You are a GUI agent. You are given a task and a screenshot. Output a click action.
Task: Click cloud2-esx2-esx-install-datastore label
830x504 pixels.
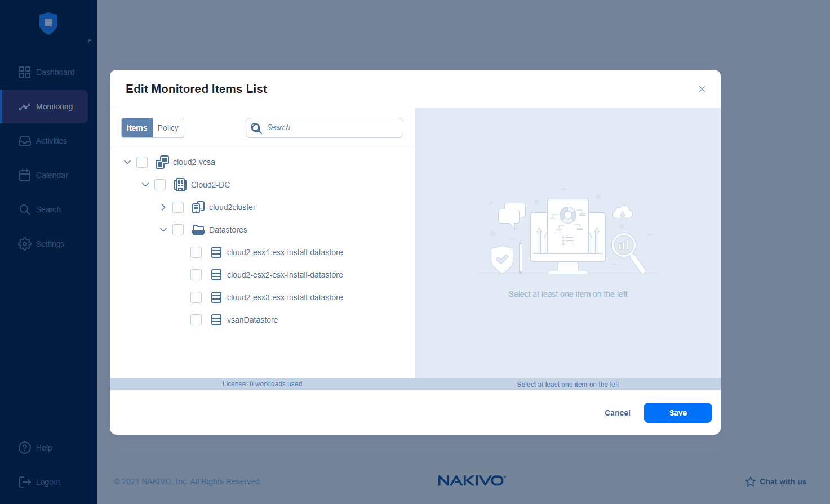coord(285,275)
